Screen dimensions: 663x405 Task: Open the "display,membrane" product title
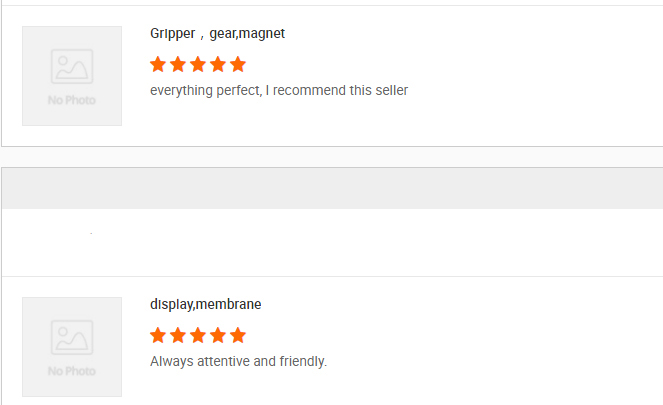[x=205, y=304]
